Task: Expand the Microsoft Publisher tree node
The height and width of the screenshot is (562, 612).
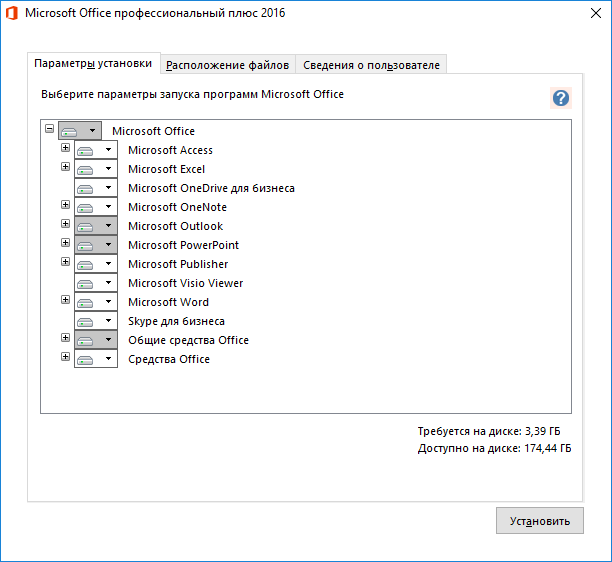Action: (66, 262)
